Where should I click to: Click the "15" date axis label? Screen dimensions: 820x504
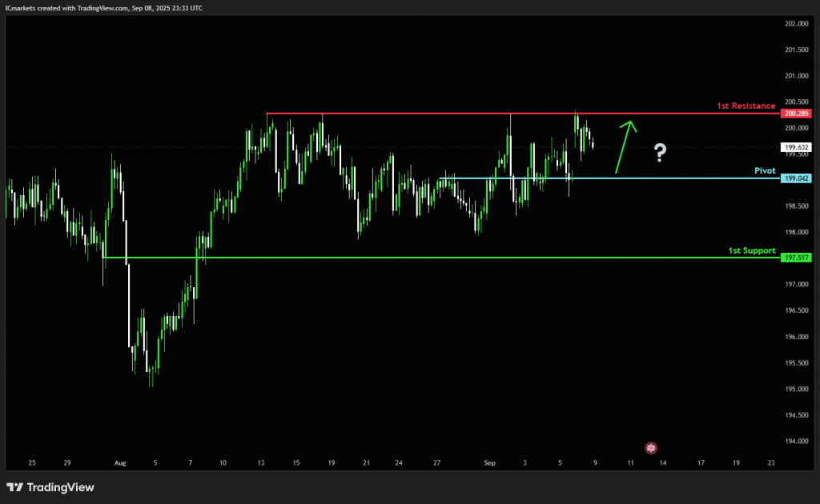pos(296,462)
